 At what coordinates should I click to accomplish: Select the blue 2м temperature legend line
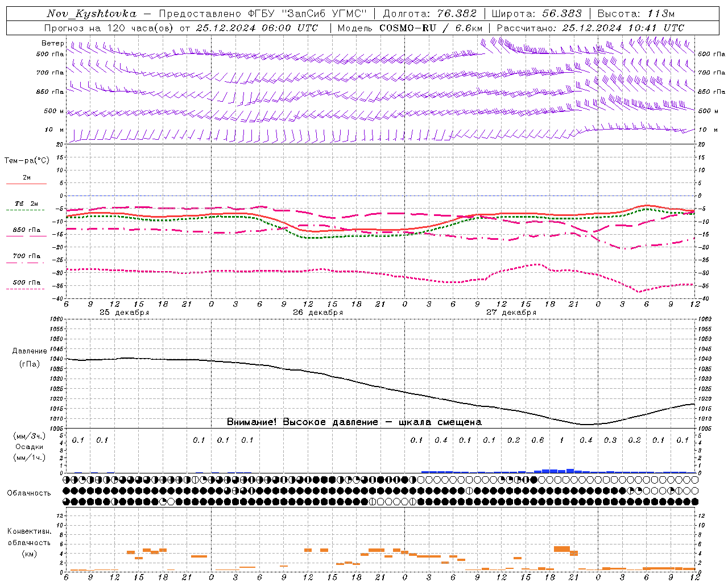coord(26,184)
